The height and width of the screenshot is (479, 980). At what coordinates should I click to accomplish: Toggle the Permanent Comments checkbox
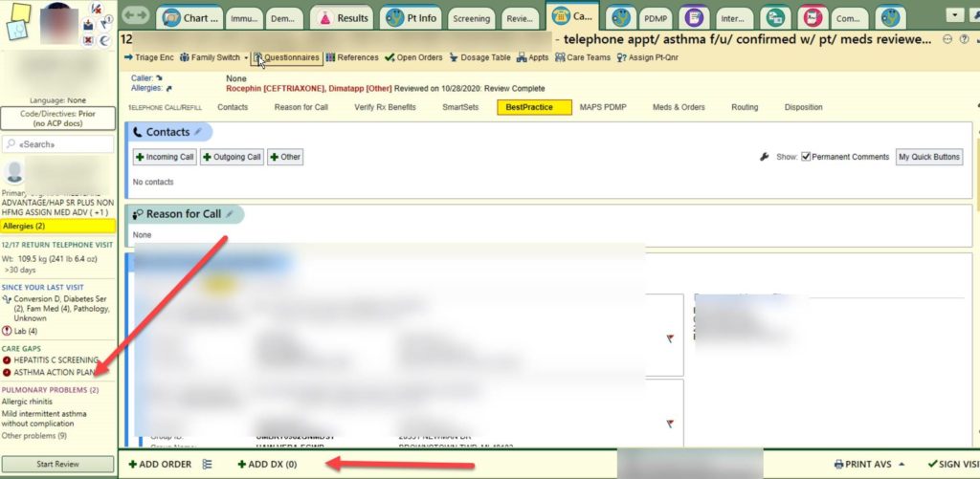pyautogui.click(x=806, y=157)
